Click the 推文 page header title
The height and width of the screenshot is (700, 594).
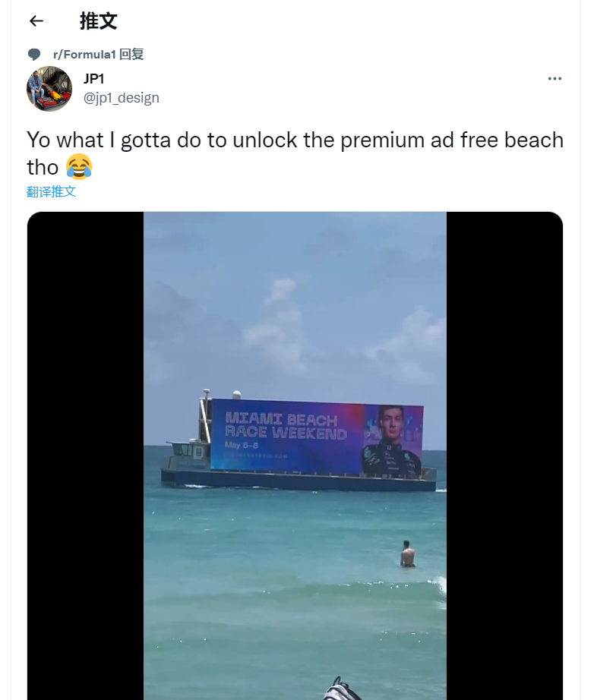[98, 21]
